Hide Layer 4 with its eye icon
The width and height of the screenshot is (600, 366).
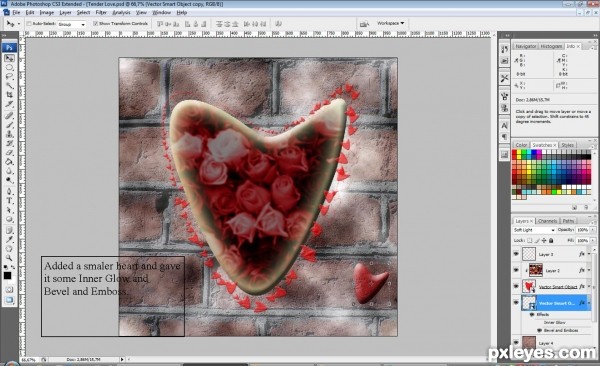[516, 342]
